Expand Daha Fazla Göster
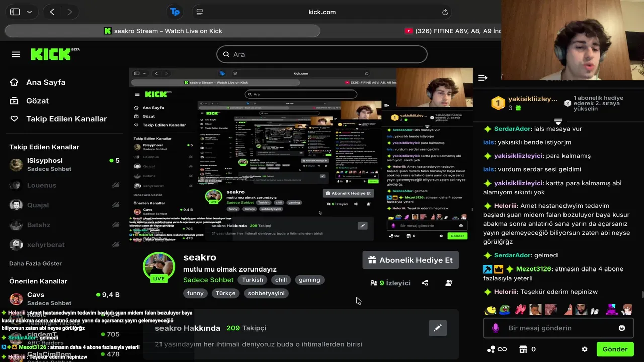Screen dimensions: 644x362 35,263
